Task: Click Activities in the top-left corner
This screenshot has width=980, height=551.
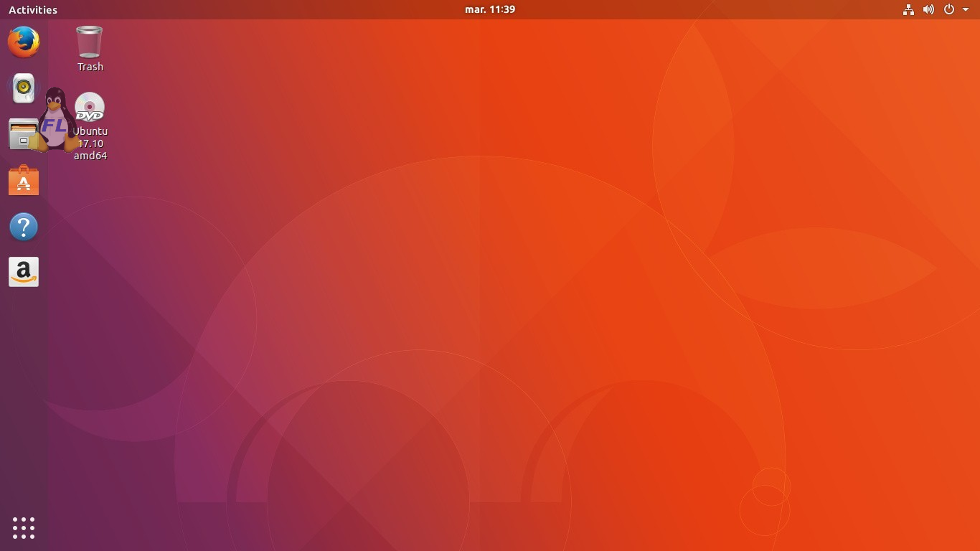Action: (x=32, y=9)
